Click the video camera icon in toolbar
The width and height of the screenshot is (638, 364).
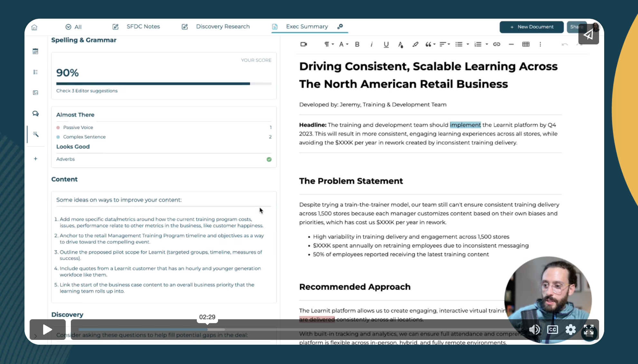(x=303, y=44)
